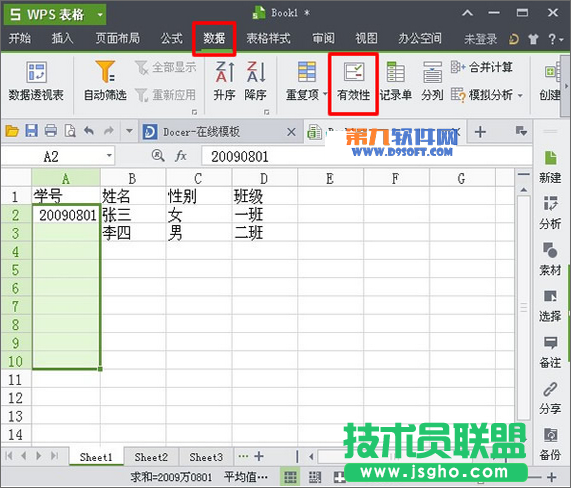This screenshot has width=571, height=488.
Task: Add a new sheet with the plus button
Action: coord(259,456)
